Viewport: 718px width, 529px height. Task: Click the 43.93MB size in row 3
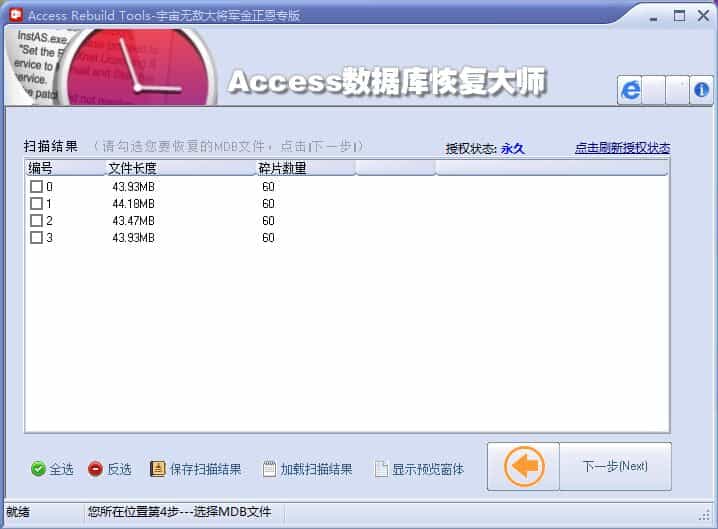(x=133, y=237)
